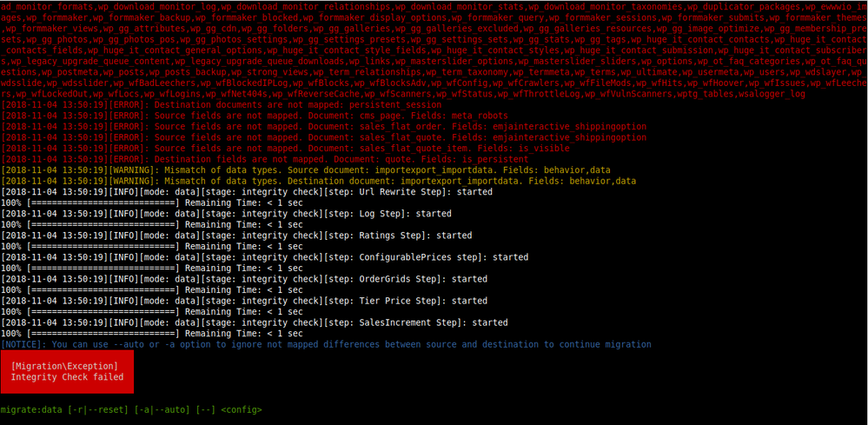The width and height of the screenshot is (868, 425).
Task: Click the ConfigurablePrices step started line
Action: [x=265, y=256]
